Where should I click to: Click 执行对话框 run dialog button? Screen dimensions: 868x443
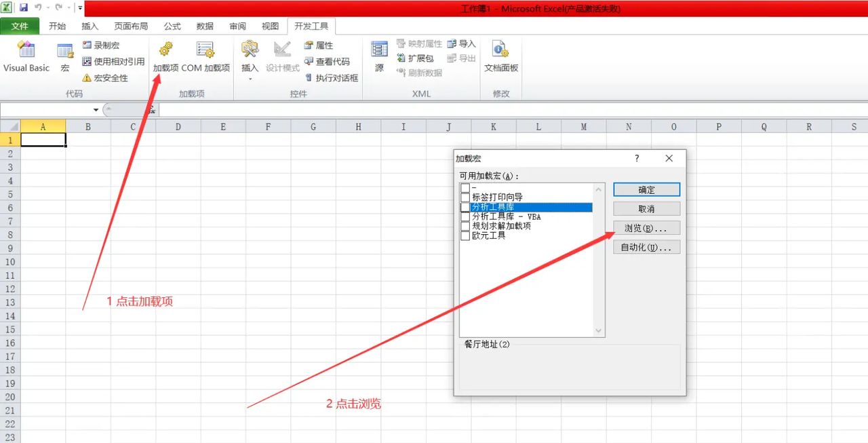pos(331,78)
